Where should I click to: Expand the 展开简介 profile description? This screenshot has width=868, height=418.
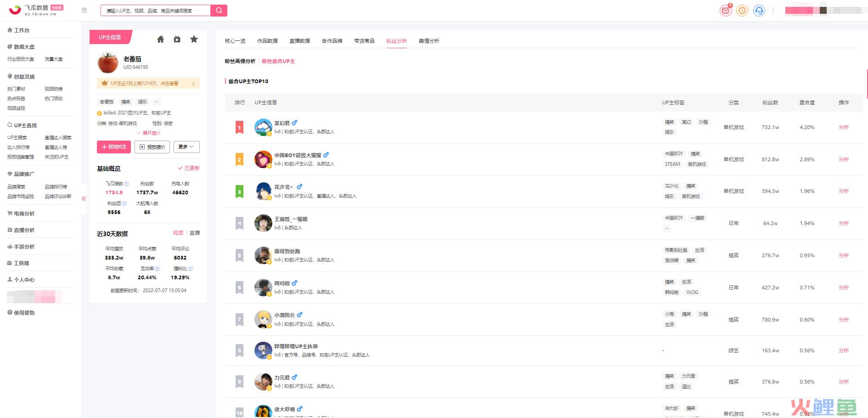coord(148,133)
